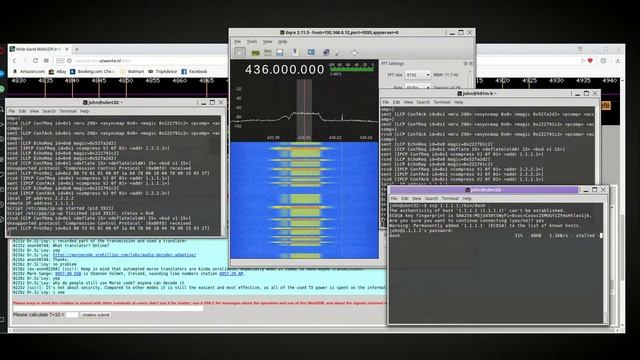Click the browser downloads arrow icon
640x360 pixels.
[x=618, y=60]
